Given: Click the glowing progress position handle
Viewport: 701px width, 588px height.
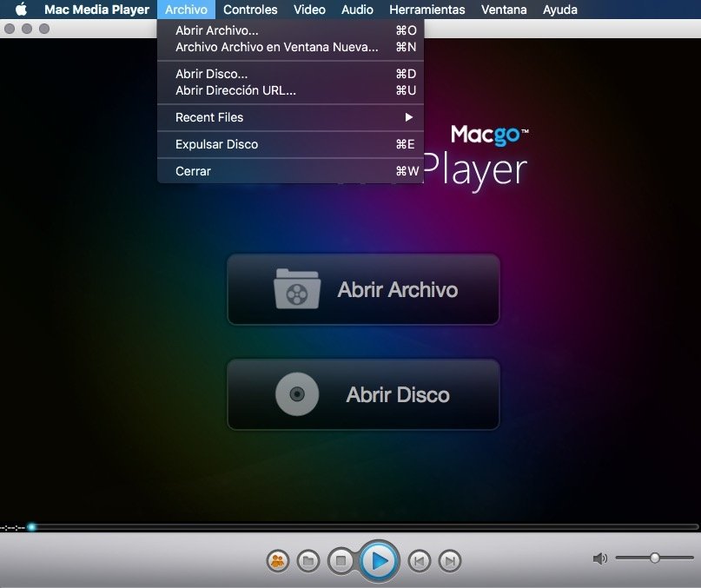Looking at the screenshot, I should [x=32, y=527].
